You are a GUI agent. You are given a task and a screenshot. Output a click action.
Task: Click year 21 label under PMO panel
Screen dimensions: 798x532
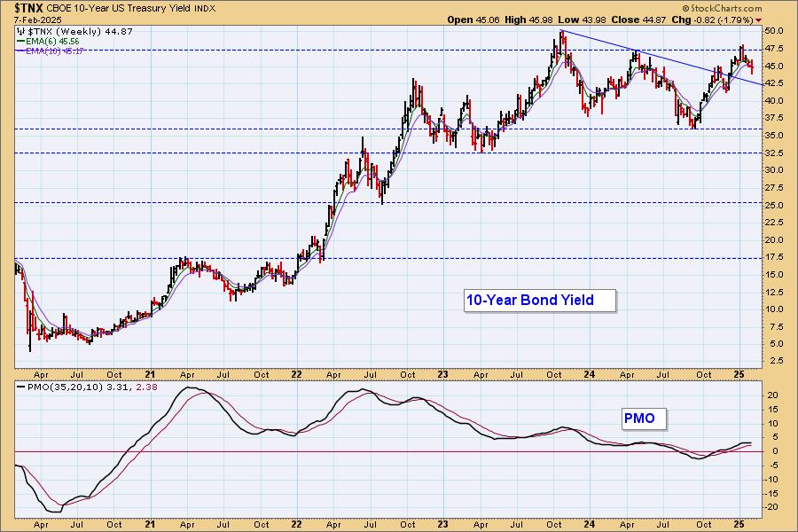tap(150, 524)
